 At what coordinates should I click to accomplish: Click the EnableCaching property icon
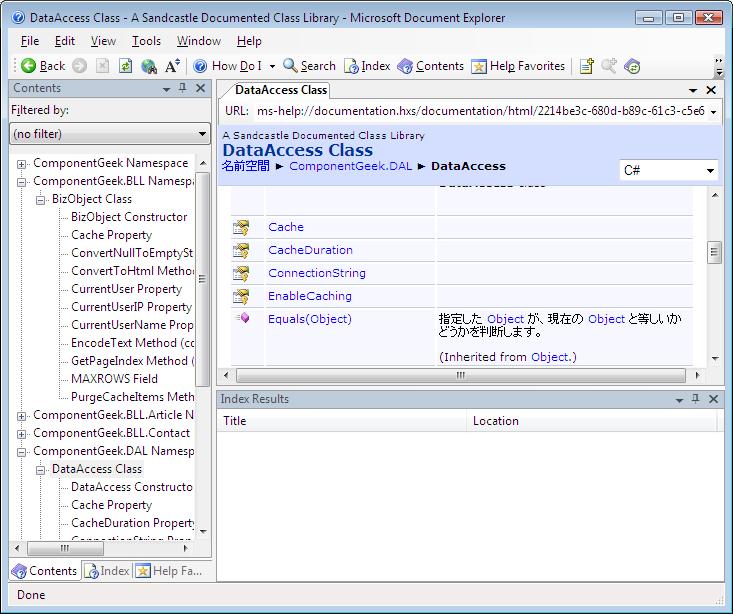pos(241,296)
